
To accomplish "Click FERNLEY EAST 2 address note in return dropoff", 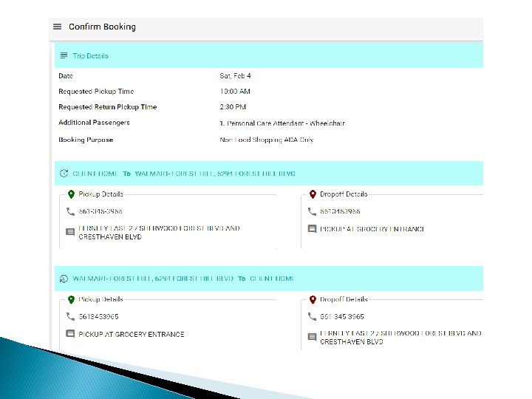I will click(400, 338).
